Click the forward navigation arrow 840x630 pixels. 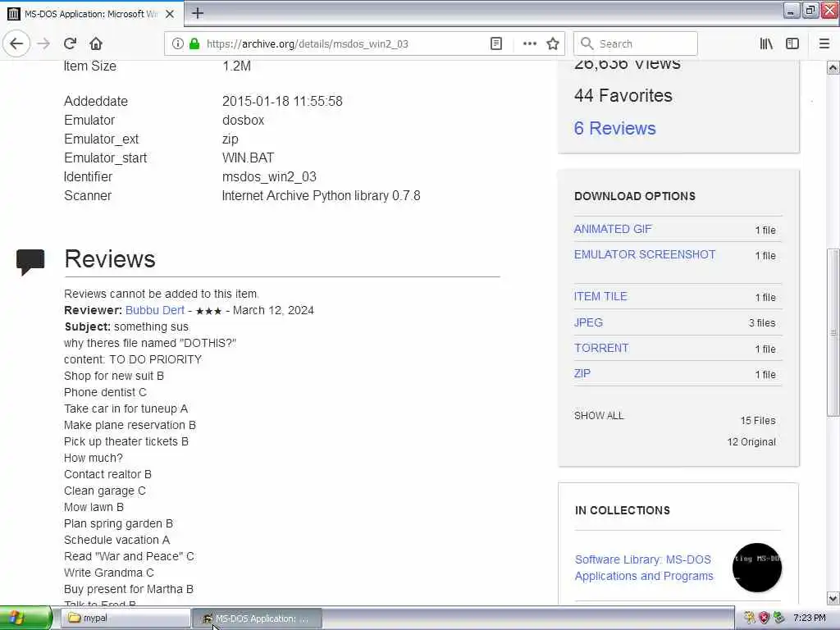coord(43,43)
